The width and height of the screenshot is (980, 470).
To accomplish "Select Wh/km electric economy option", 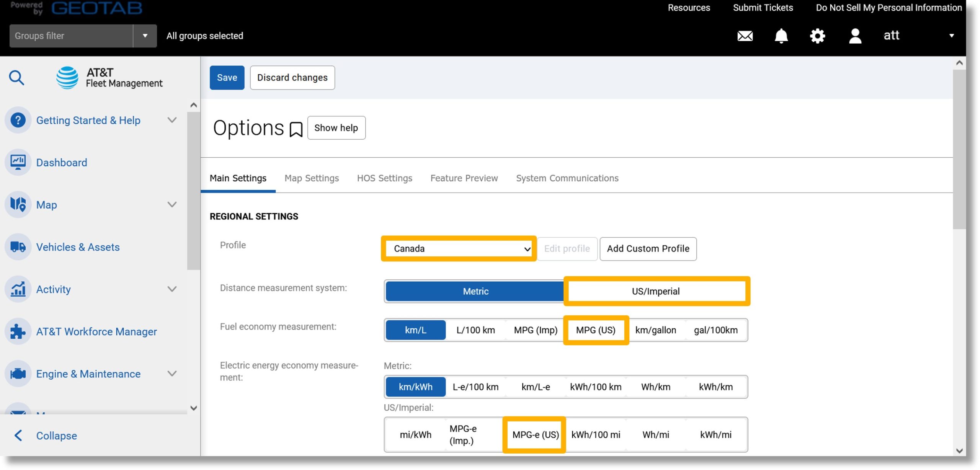I will [x=655, y=387].
